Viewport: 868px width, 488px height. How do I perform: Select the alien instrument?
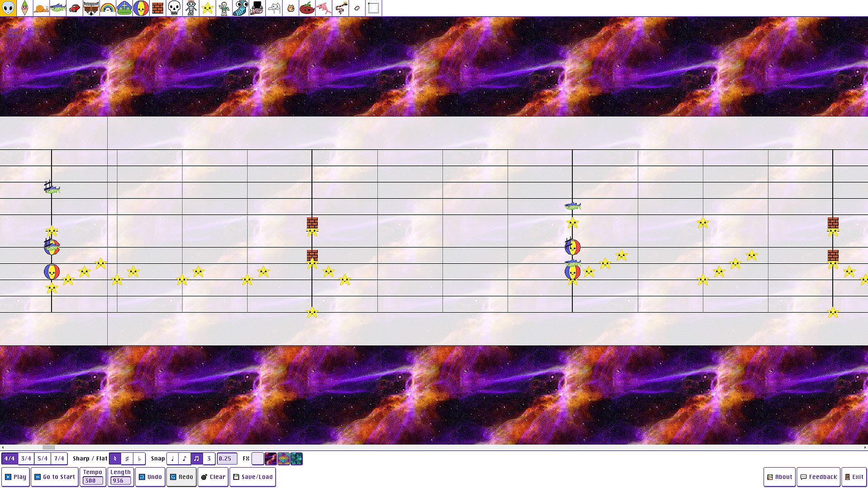point(8,8)
